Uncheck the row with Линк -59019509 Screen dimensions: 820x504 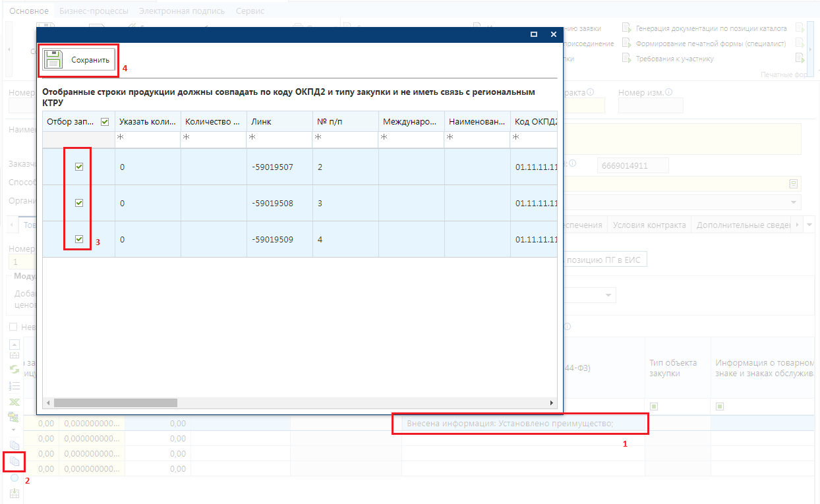79,239
